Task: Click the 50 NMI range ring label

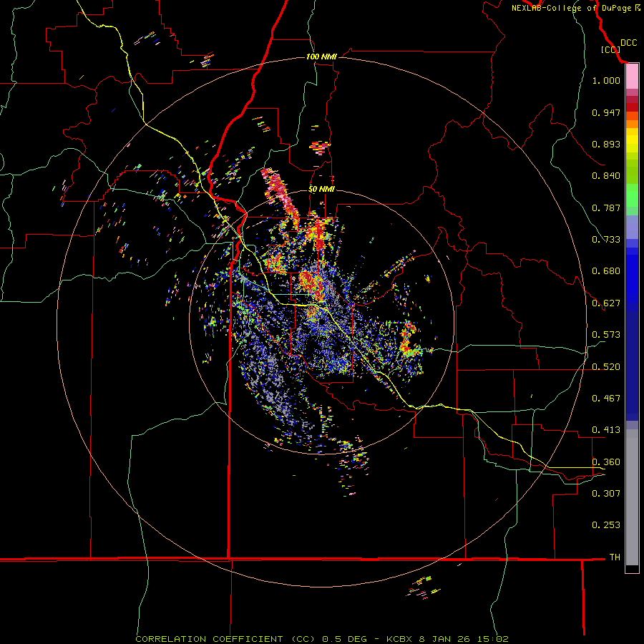Action: pyautogui.click(x=321, y=190)
